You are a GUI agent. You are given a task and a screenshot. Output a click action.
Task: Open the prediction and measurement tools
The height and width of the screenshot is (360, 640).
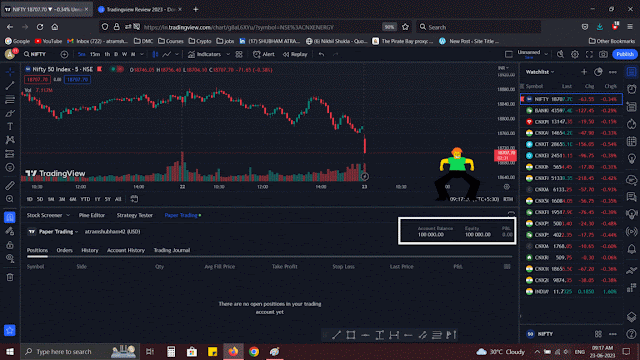point(10,154)
